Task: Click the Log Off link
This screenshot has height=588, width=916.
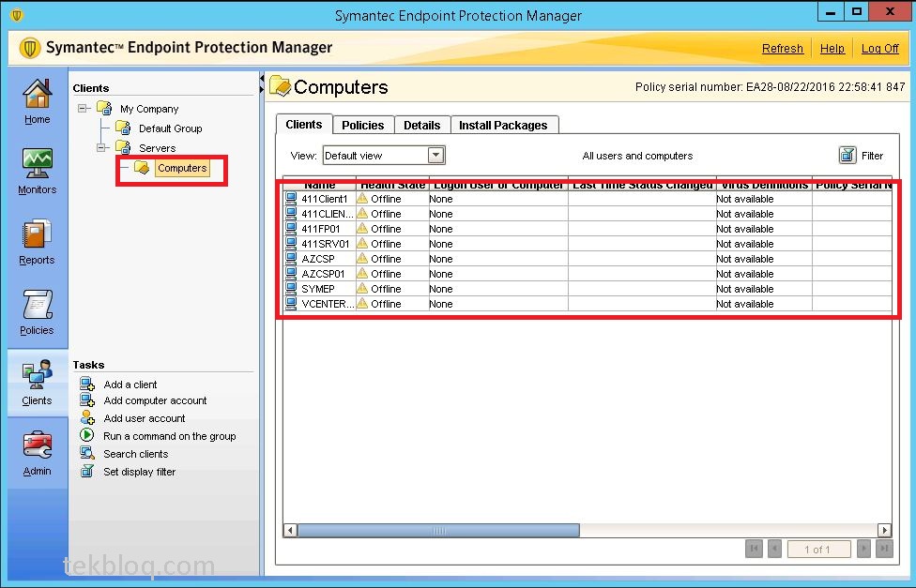Action: pos(879,49)
